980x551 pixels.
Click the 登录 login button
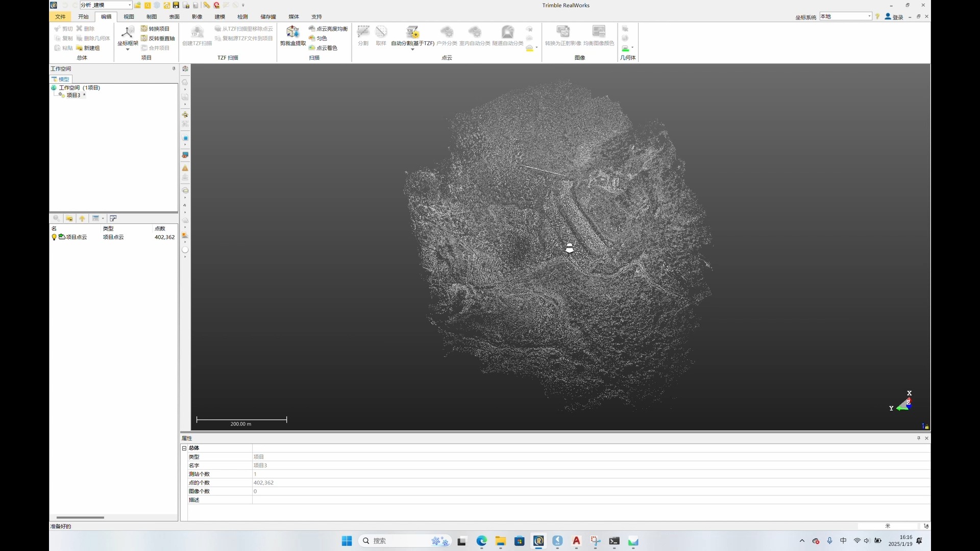tap(894, 17)
